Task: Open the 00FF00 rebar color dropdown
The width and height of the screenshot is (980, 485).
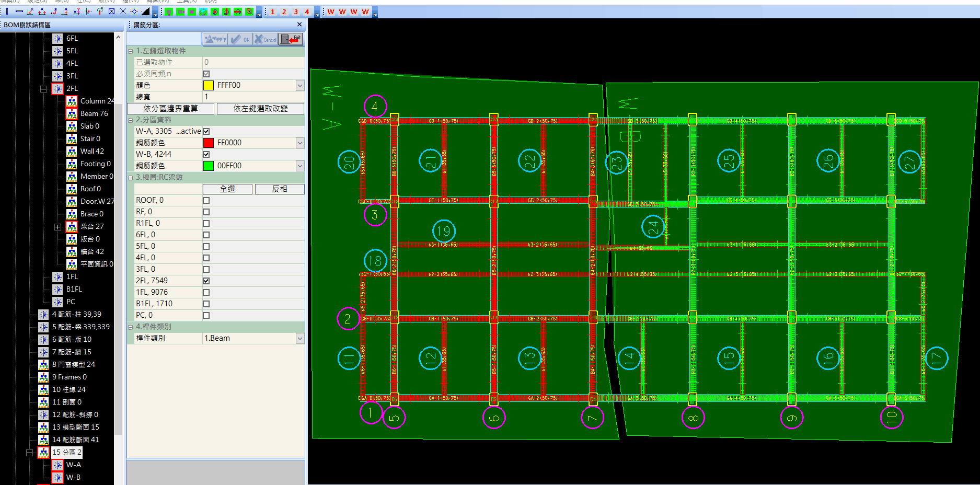Action: coord(300,166)
